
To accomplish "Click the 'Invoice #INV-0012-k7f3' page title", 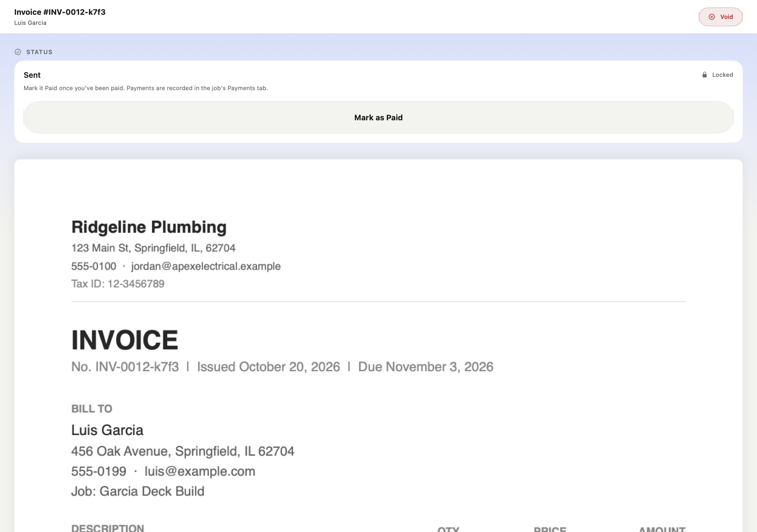I will (60, 12).
